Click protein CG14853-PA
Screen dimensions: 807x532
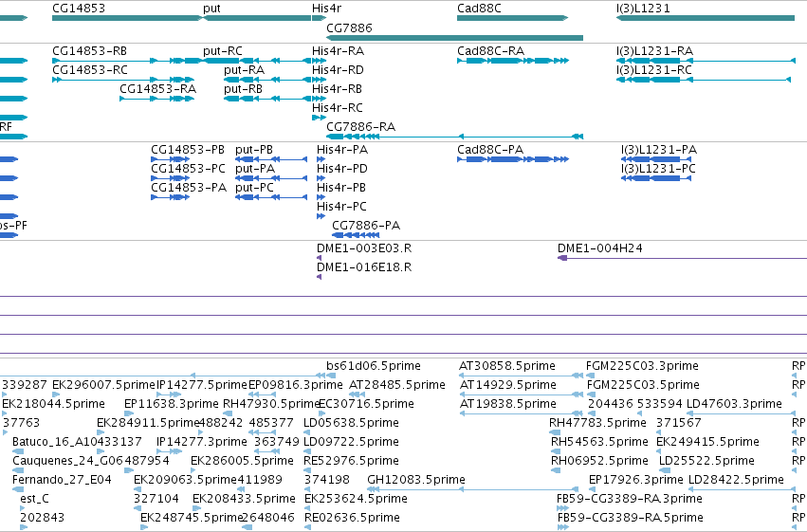point(170,197)
